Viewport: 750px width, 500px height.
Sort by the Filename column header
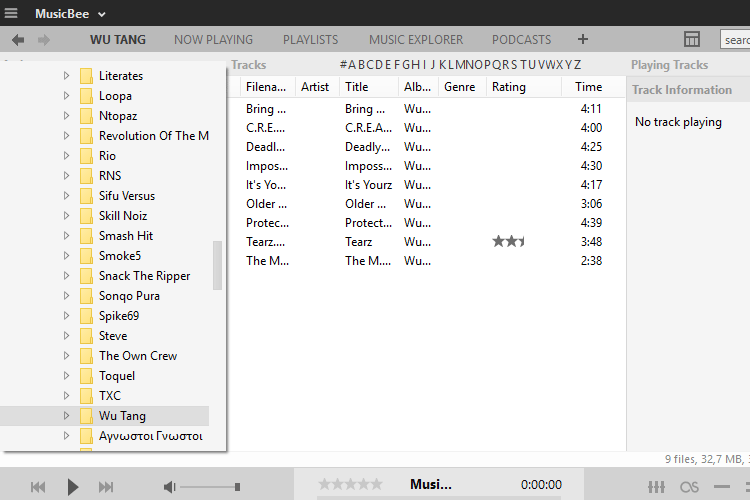[x=266, y=87]
